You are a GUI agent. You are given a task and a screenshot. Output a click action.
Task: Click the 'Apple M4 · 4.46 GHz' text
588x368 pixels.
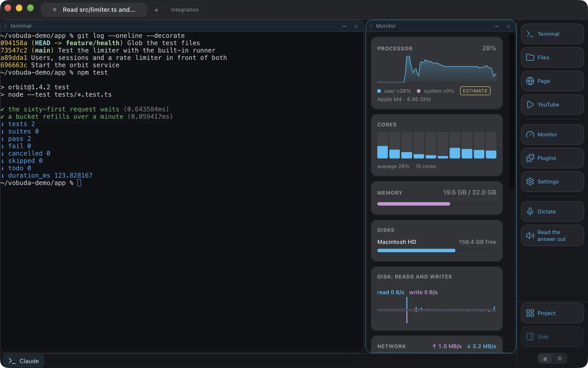[x=404, y=99]
